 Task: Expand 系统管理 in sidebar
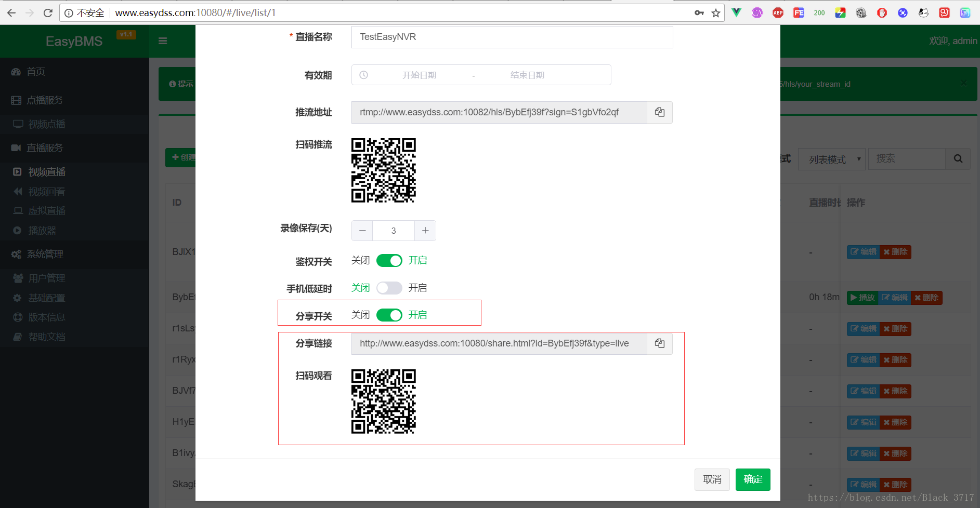[74, 255]
